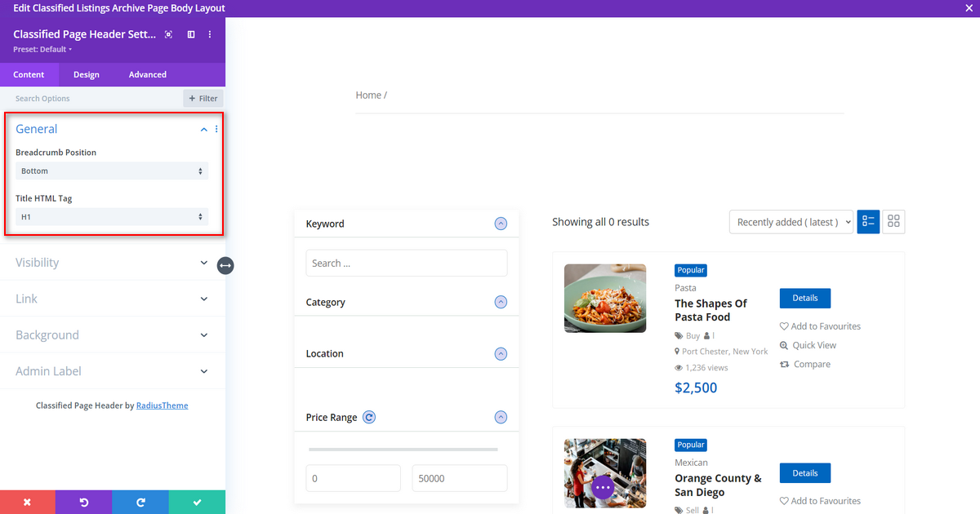Viewport: 980px width, 514px height.
Task: Click the Sell tag on the Orange County listing
Action: click(x=693, y=510)
